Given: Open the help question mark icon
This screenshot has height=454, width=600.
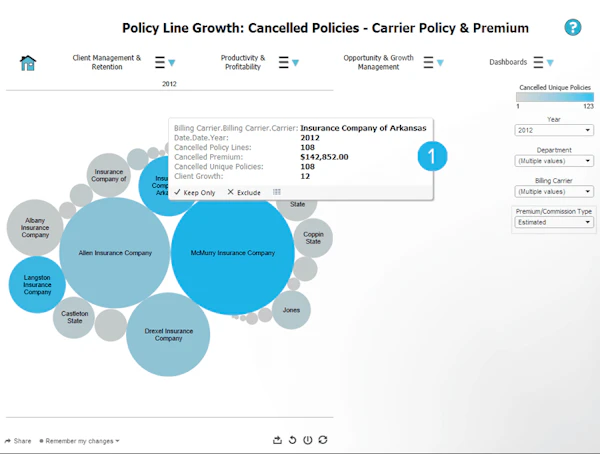Looking at the screenshot, I should [x=572, y=28].
